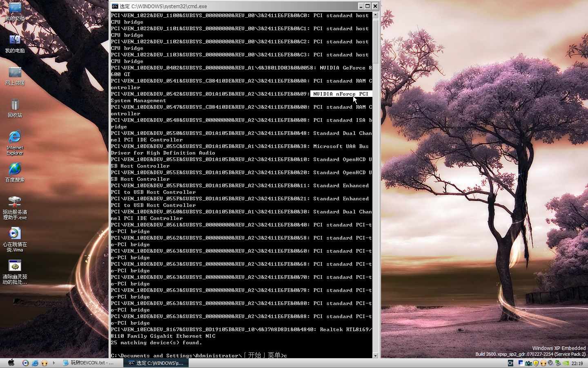Click 'Driver for High Definition Audio' line

[x=163, y=153]
